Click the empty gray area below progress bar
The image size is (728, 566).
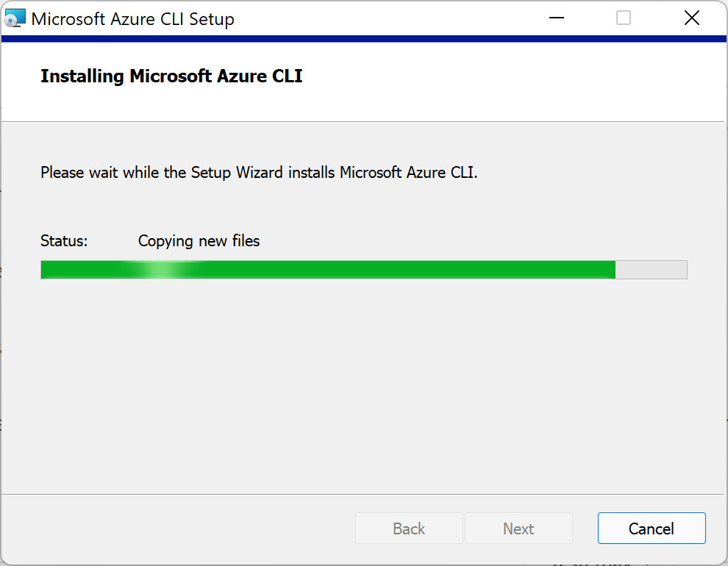[x=364, y=385]
